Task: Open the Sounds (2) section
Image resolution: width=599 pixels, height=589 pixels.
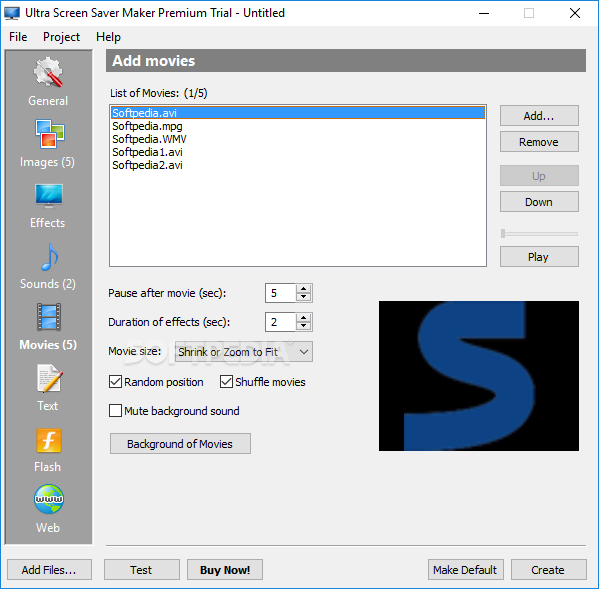Action: 48,266
